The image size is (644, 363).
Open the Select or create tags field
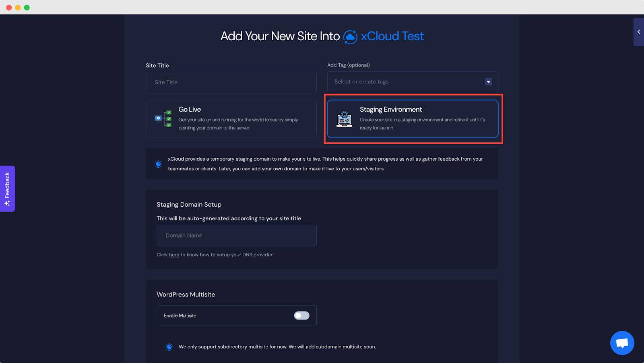[x=407, y=82]
